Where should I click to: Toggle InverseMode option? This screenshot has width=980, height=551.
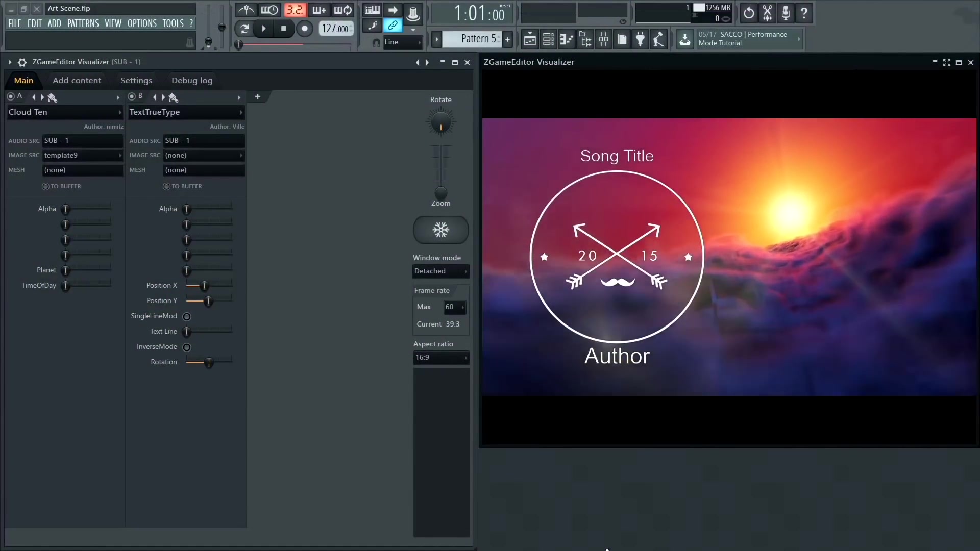[x=187, y=347]
